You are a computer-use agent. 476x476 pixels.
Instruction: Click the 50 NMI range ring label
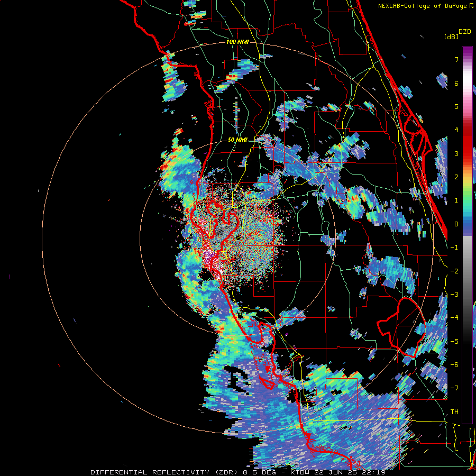[x=237, y=140]
